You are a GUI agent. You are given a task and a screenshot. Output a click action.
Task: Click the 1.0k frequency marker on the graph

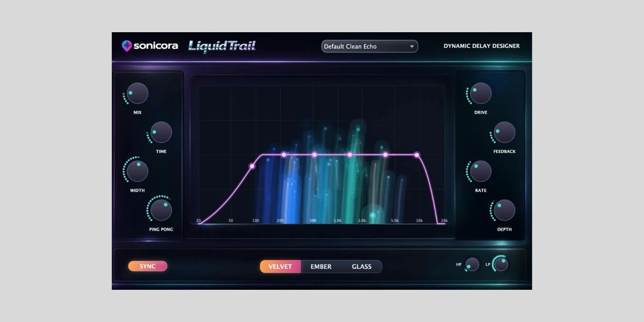click(x=338, y=220)
